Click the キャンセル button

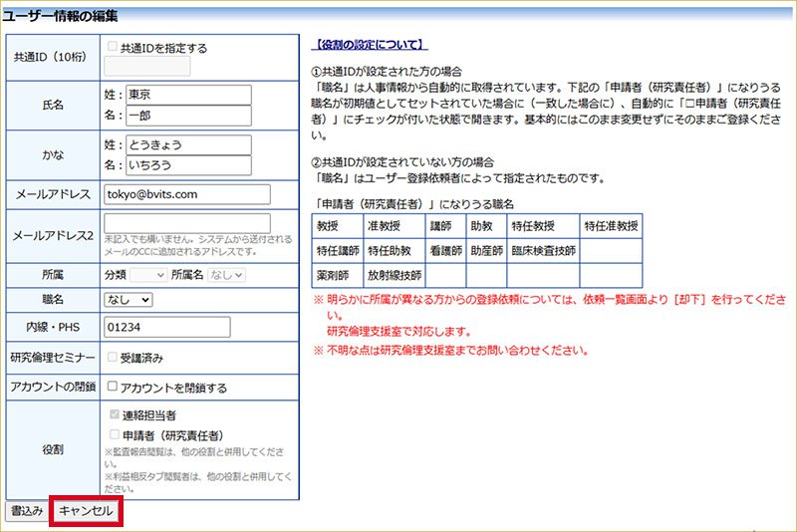pos(86,511)
